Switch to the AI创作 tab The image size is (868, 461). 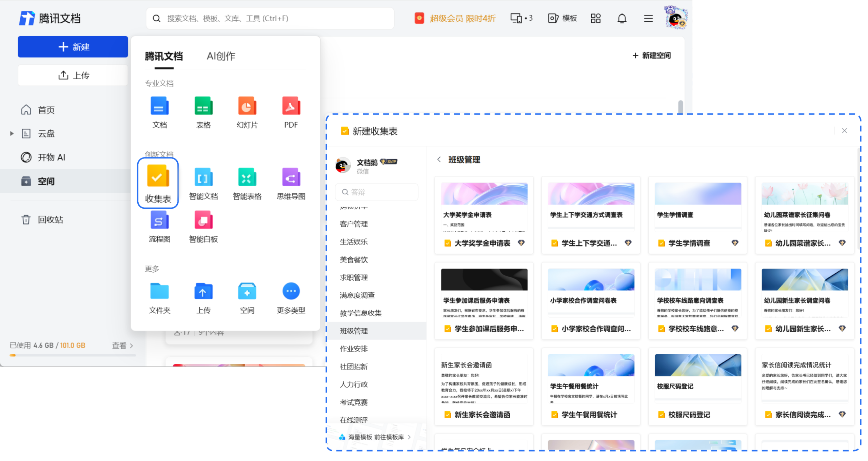click(x=221, y=56)
